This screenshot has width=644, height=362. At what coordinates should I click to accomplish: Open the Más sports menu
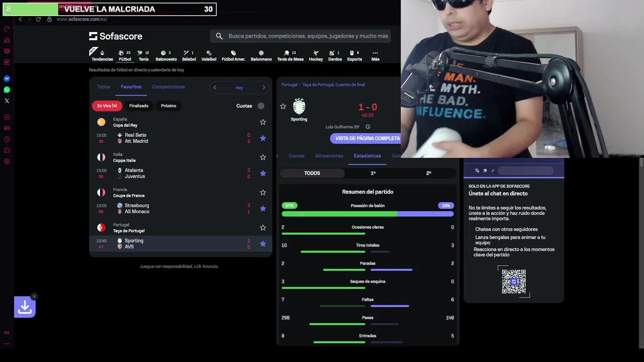375,55
